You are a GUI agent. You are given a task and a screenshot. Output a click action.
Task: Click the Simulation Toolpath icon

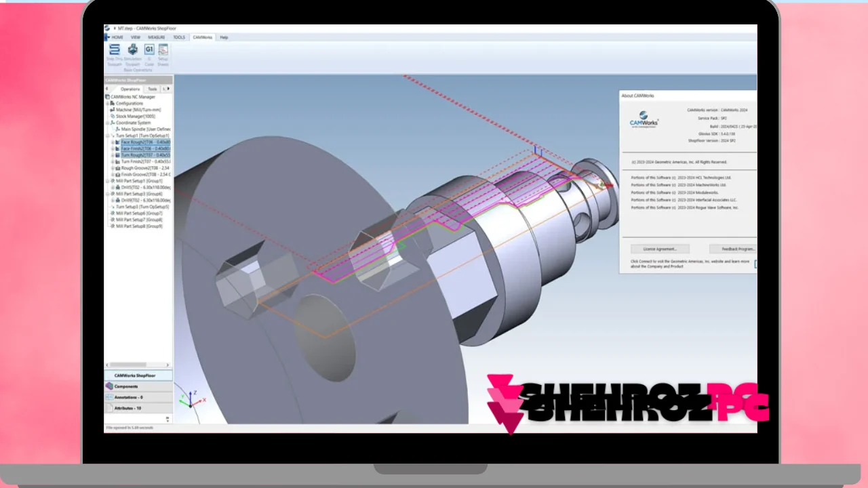pos(133,49)
